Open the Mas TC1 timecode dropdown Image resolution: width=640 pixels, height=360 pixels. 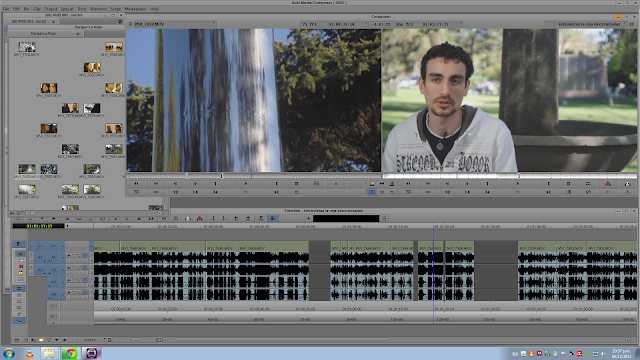428,24
